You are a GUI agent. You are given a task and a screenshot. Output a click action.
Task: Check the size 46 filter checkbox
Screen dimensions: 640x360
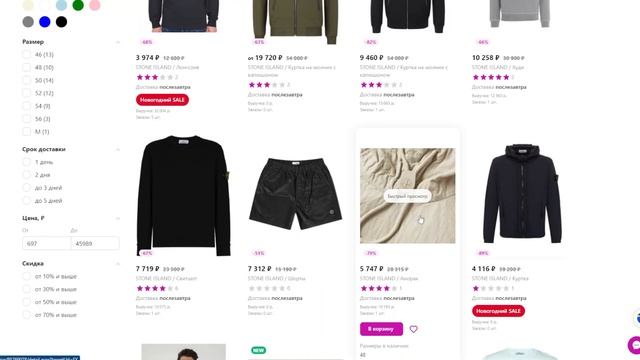pos(27,54)
